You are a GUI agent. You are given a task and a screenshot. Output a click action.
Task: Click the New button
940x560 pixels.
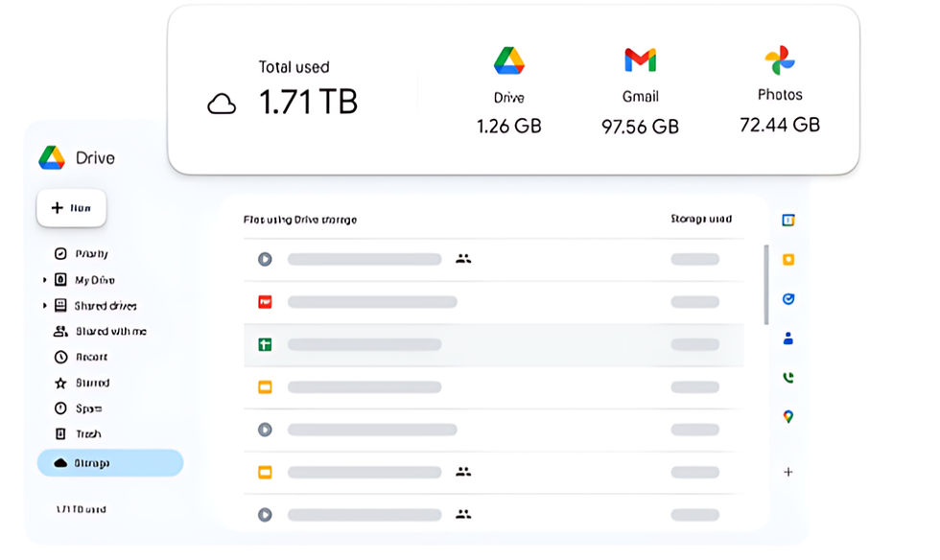(x=71, y=208)
